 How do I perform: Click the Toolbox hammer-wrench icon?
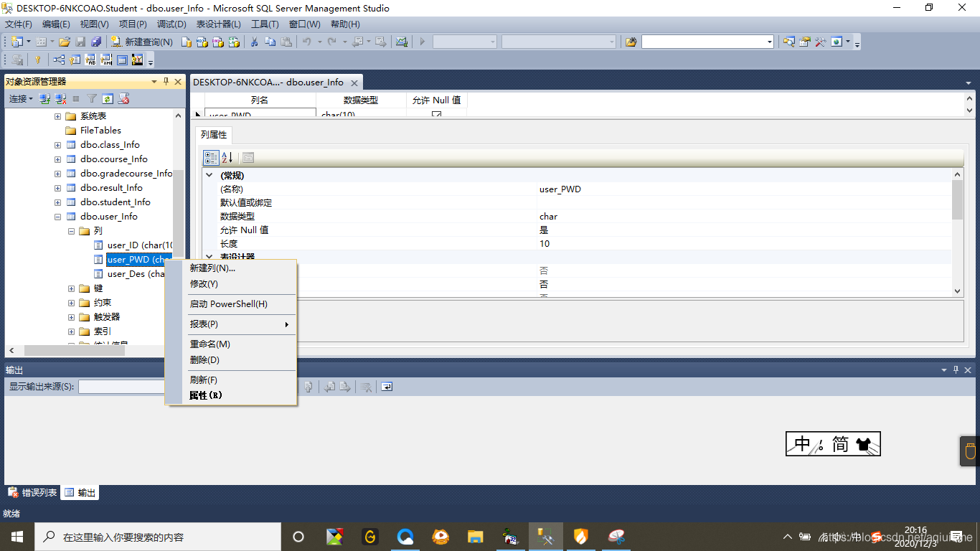[820, 42]
